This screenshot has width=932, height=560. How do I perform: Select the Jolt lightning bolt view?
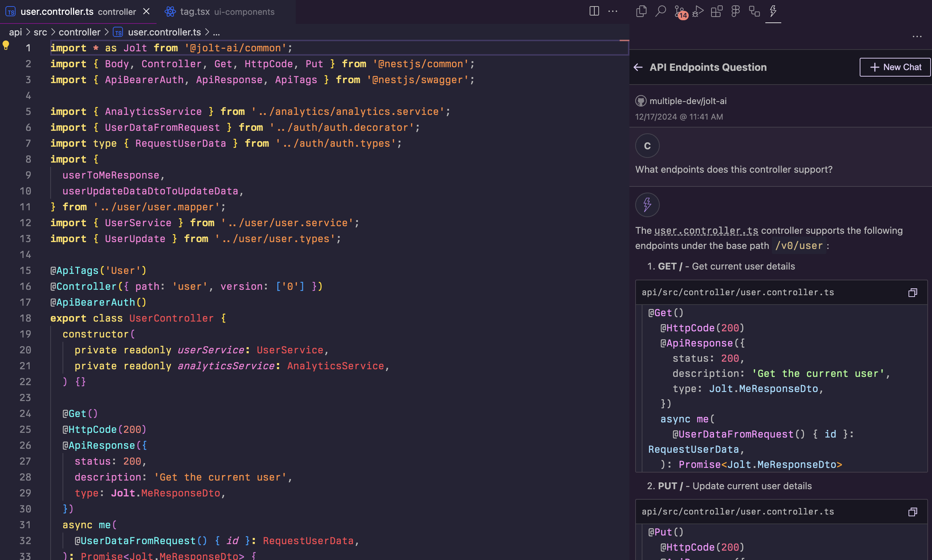(x=773, y=11)
